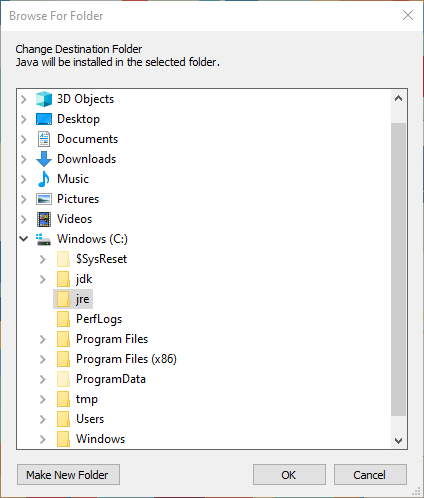The width and height of the screenshot is (424, 498).
Task: Select the Desktop label
Action: tap(78, 119)
